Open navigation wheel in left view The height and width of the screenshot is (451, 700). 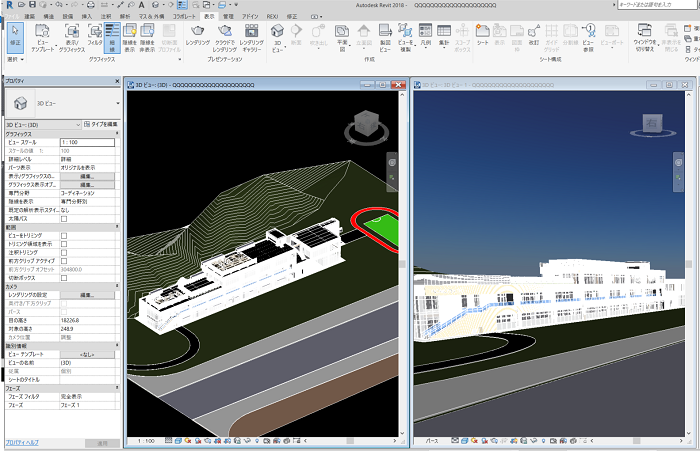pyautogui.click(x=392, y=162)
